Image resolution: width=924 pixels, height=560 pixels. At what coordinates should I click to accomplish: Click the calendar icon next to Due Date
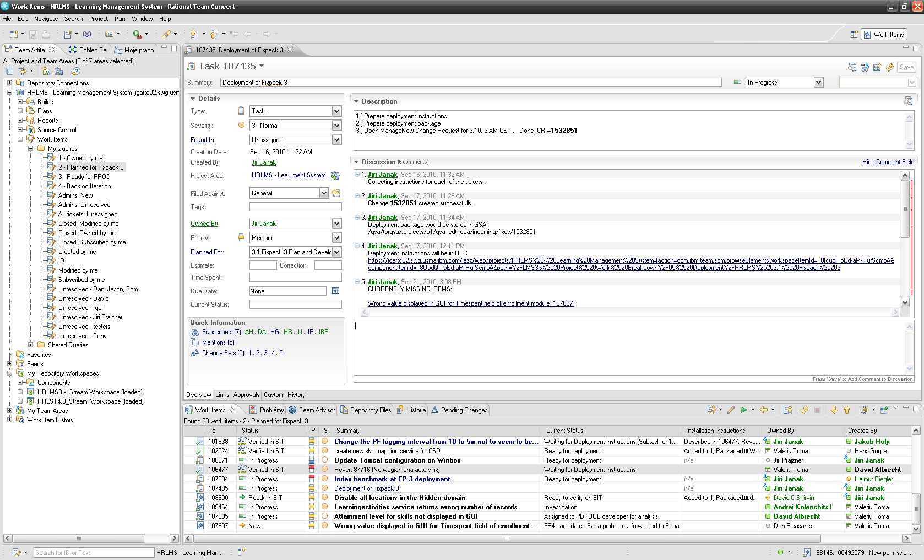coord(335,291)
